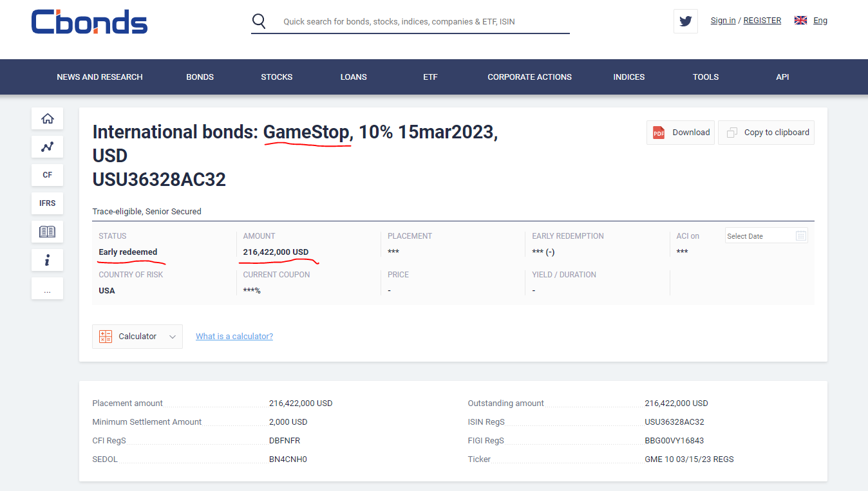
Task: Click the search magnifier icon
Action: tap(259, 21)
